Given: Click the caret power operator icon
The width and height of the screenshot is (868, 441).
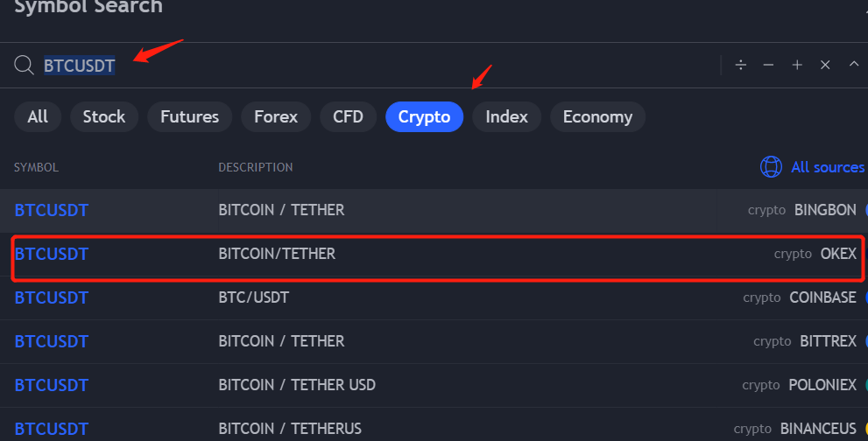Looking at the screenshot, I should [854, 64].
